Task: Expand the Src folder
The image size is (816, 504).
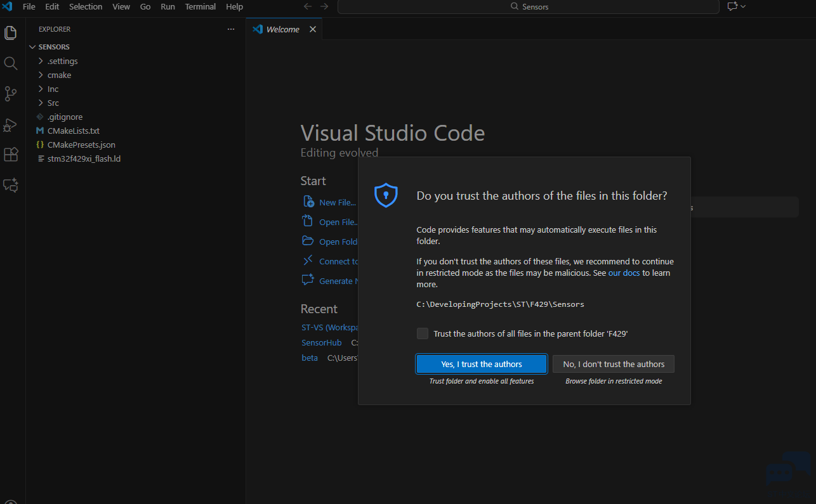Action: 53,103
